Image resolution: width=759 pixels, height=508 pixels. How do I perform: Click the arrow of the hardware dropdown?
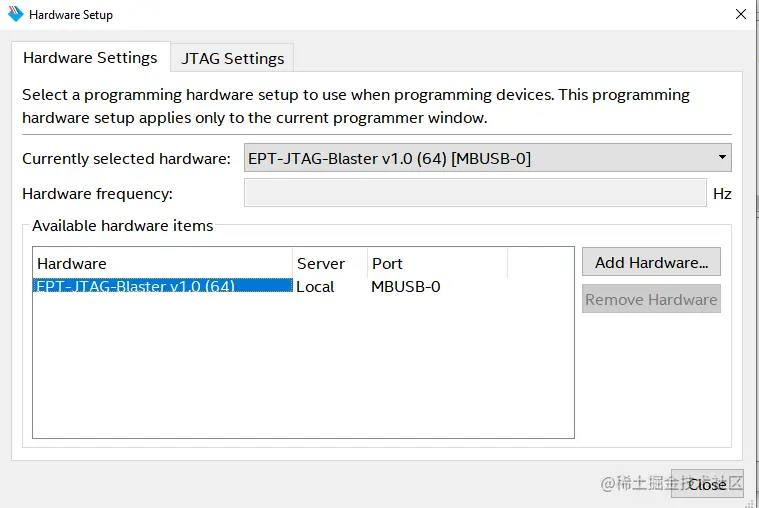(x=722, y=157)
